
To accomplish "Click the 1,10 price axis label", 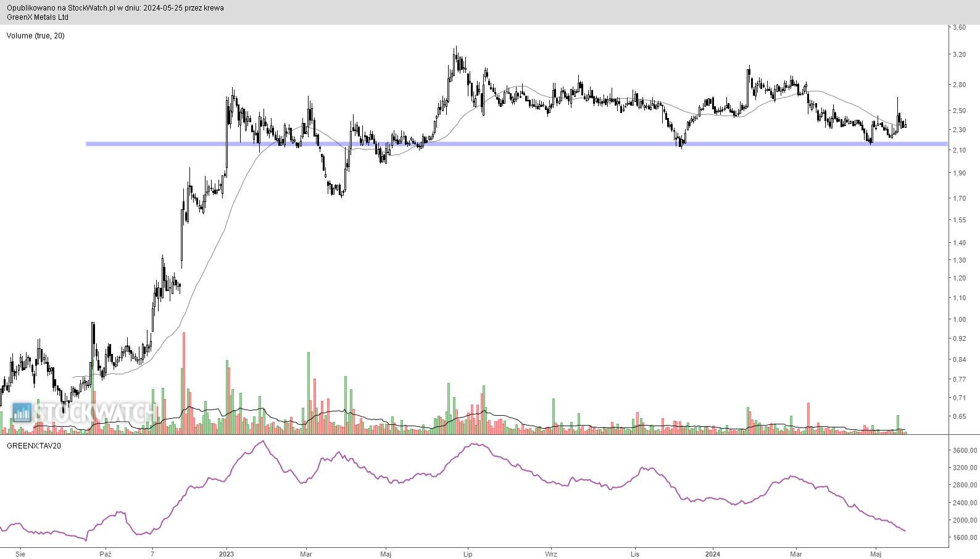I will tap(959, 298).
